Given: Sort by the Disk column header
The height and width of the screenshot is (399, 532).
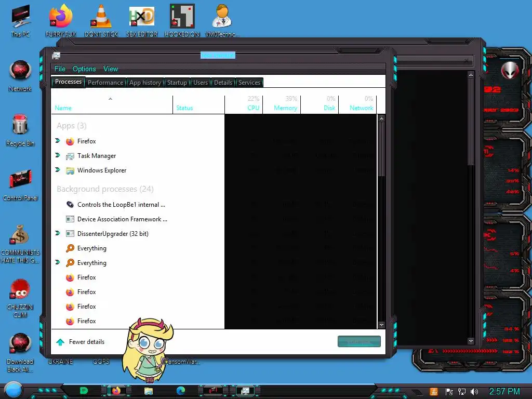Looking at the screenshot, I should pos(320,104).
